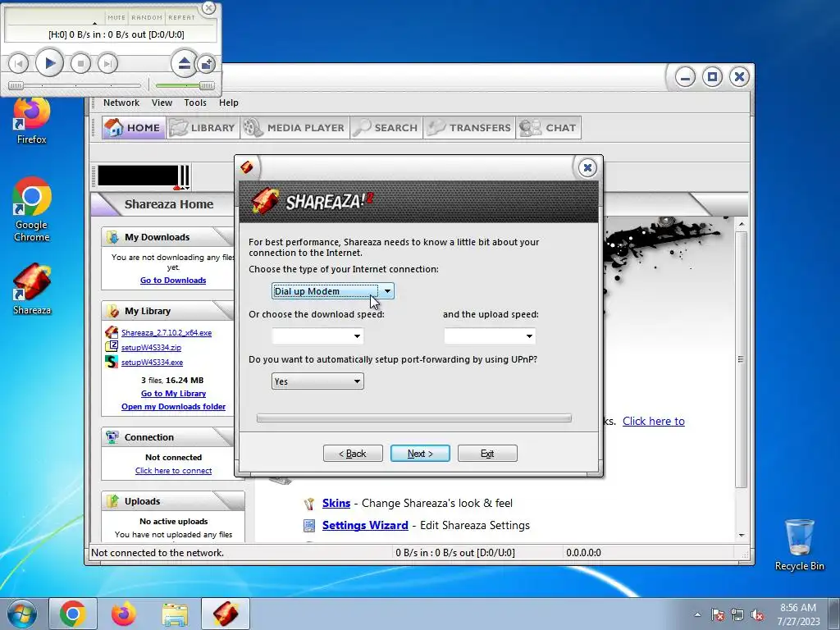Click the Firefox icon in the taskbar
Screen dimensions: 840x630
(124, 614)
